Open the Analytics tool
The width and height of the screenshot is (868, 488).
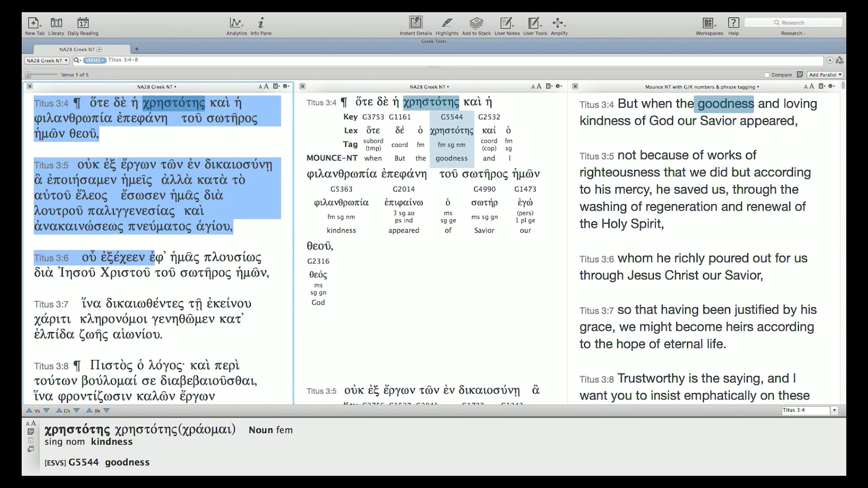click(x=236, y=23)
